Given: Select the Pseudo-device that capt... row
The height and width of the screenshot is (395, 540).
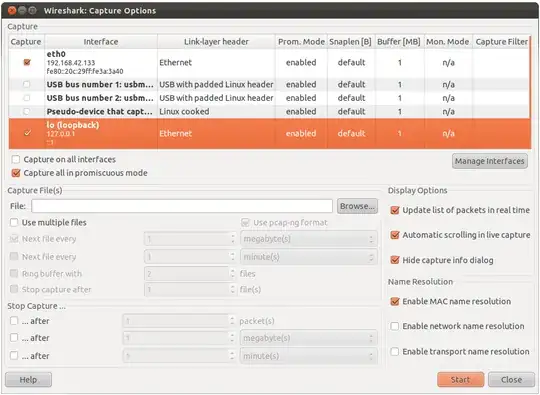Looking at the screenshot, I should [x=270, y=112].
